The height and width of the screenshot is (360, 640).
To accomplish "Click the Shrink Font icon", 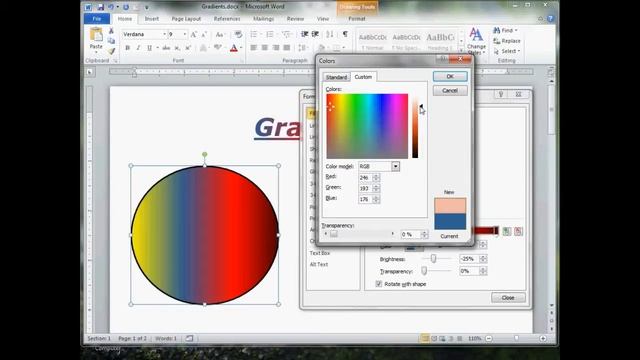I will [204, 34].
